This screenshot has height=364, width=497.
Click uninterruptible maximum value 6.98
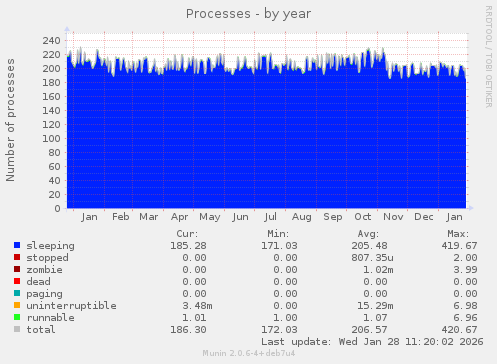tap(465, 306)
